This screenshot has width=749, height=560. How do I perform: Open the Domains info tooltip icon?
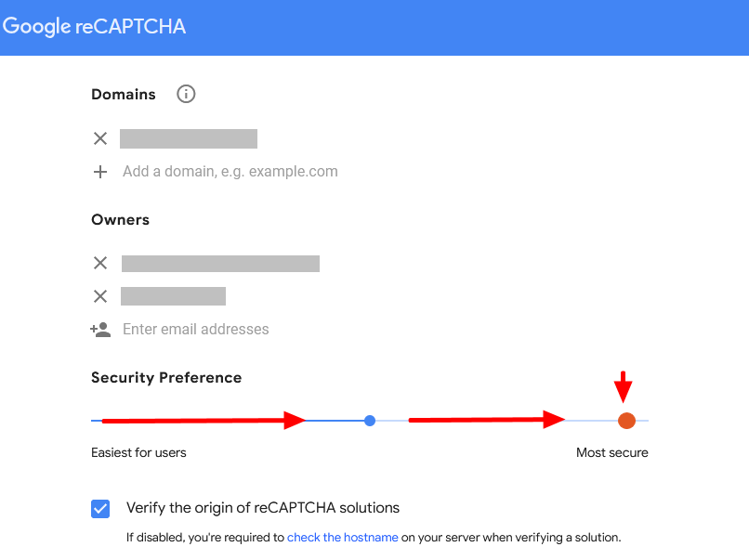(185, 94)
